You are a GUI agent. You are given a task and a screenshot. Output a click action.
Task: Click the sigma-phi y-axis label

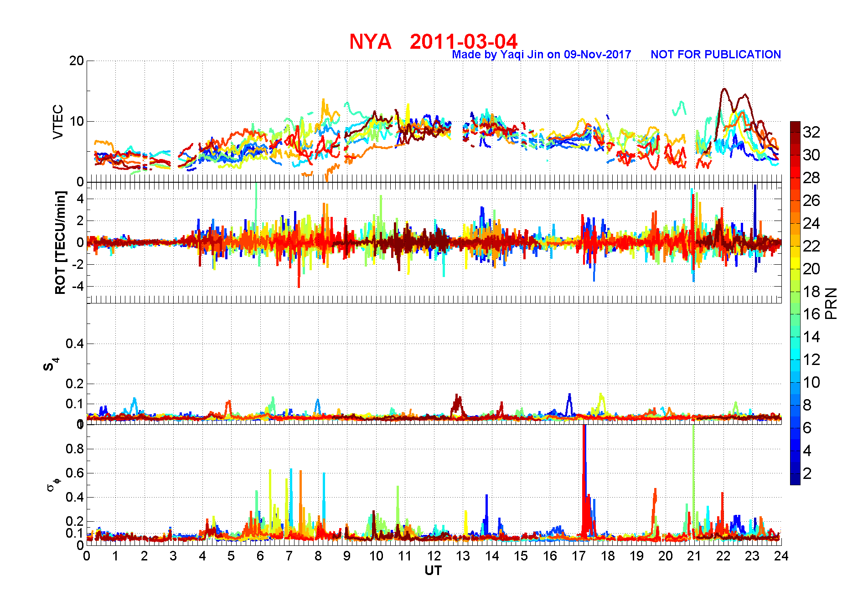coord(53,484)
